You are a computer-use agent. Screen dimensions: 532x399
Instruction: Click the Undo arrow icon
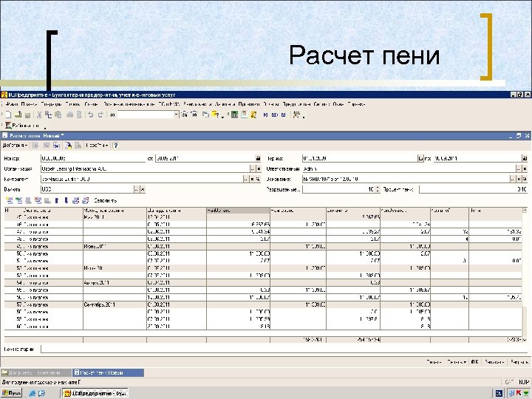click(91, 115)
